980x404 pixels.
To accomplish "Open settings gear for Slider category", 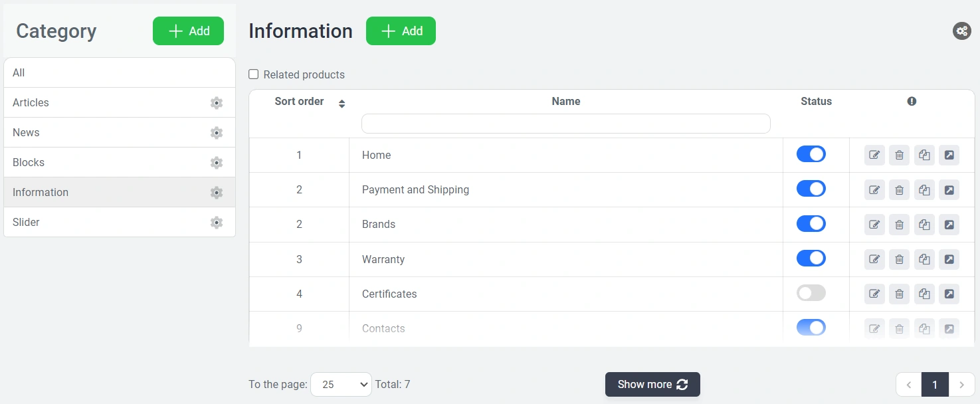I will [x=216, y=223].
